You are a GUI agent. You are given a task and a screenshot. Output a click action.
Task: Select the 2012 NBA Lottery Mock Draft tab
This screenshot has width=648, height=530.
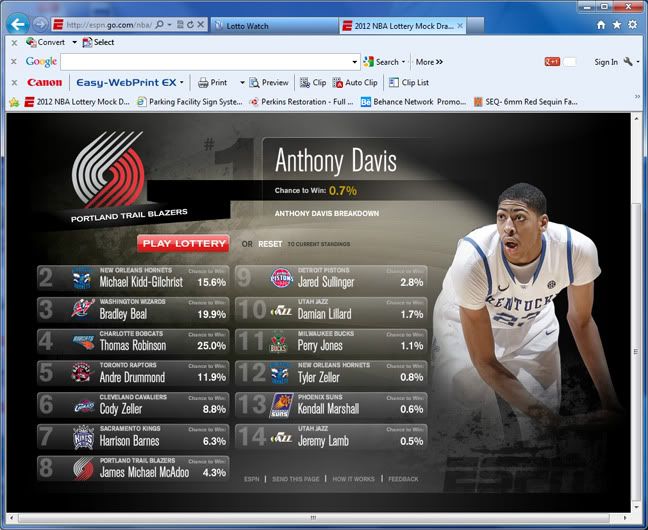click(x=402, y=26)
